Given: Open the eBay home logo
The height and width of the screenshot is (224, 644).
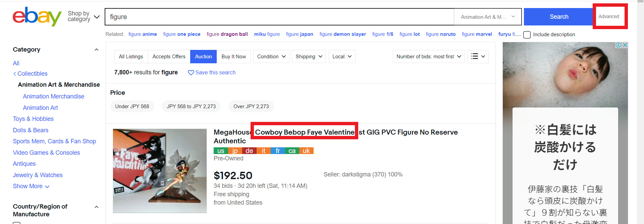Looking at the screenshot, I should tap(37, 17).
